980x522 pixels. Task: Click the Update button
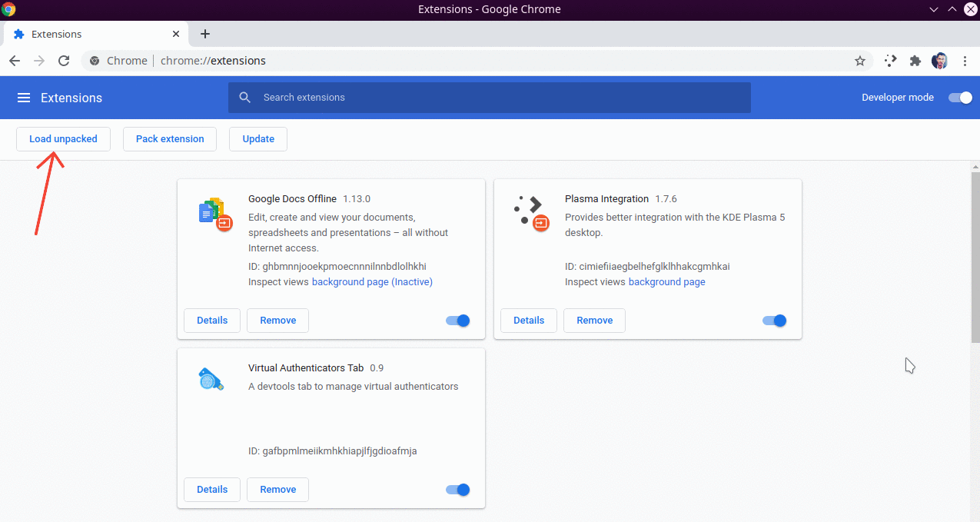258,139
